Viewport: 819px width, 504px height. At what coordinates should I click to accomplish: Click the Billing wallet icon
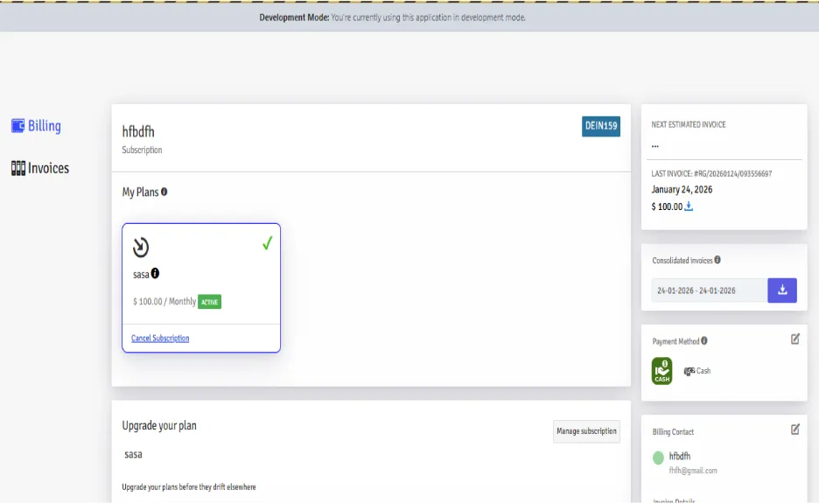[x=17, y=126]
